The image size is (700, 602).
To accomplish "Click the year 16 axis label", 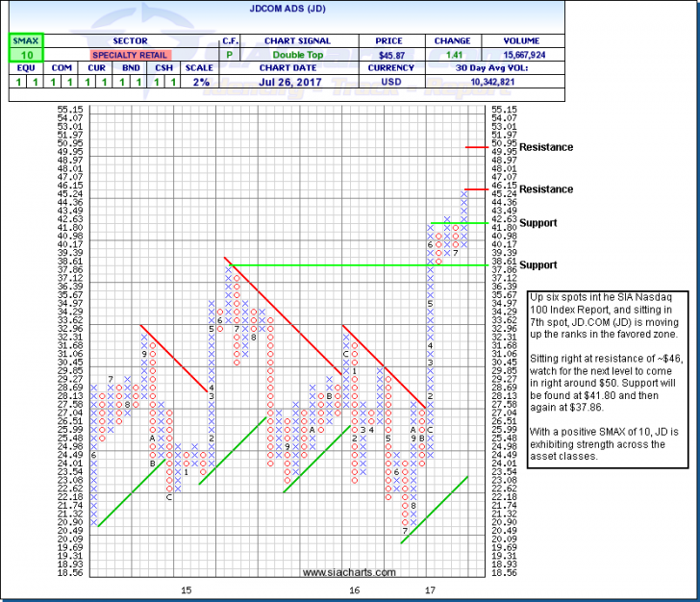I will pos(355,589).
